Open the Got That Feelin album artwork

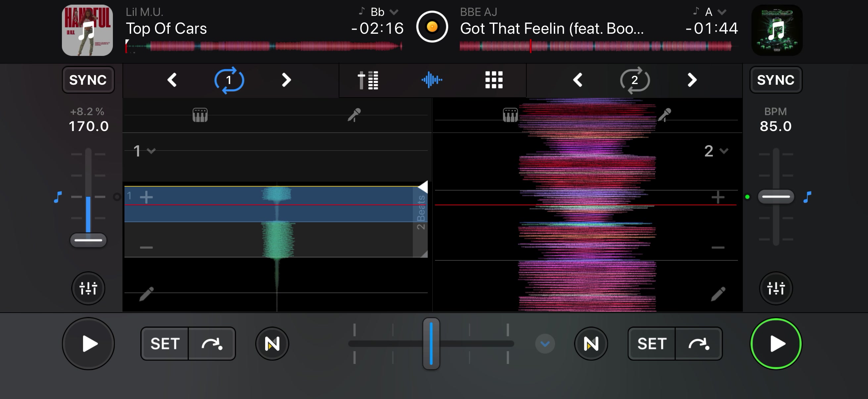(777, 30)
